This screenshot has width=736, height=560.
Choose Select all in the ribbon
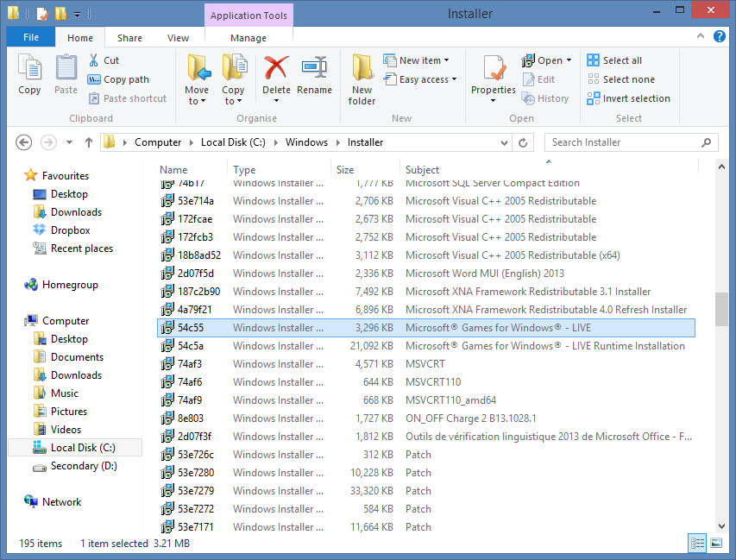[x=614, y=60]
